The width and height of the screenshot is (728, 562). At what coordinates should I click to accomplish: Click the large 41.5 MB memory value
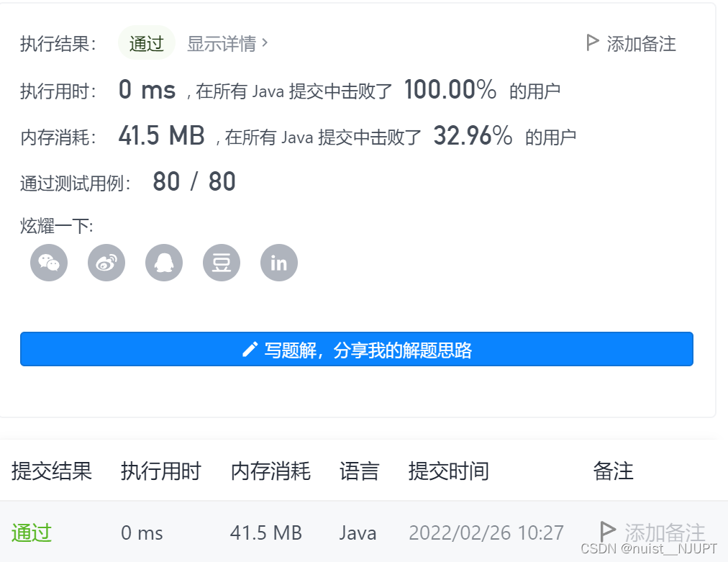162,135
